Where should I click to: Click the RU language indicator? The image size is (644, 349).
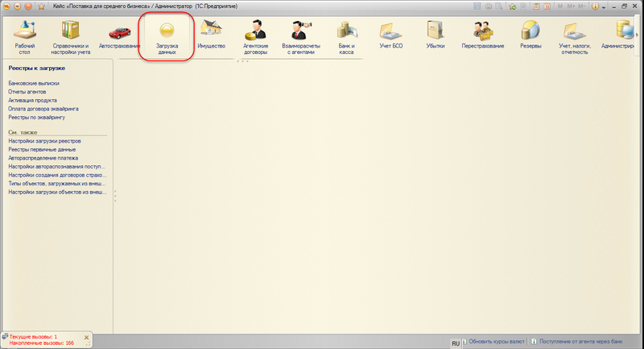(x=455, y=342)
